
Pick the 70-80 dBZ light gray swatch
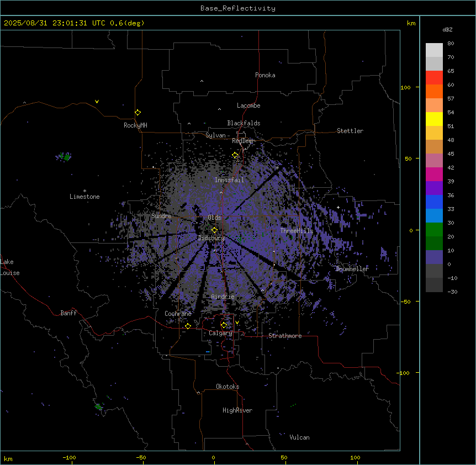[434, 50]
